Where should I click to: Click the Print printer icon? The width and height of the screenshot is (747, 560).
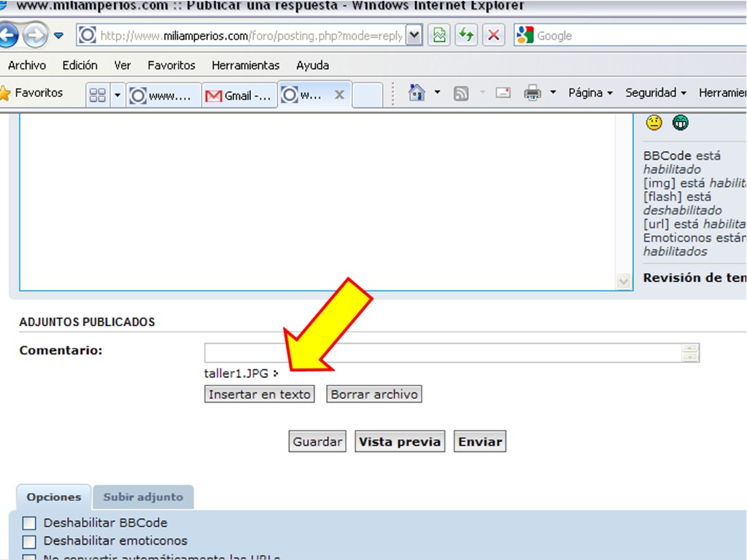(x=533, y=93)
